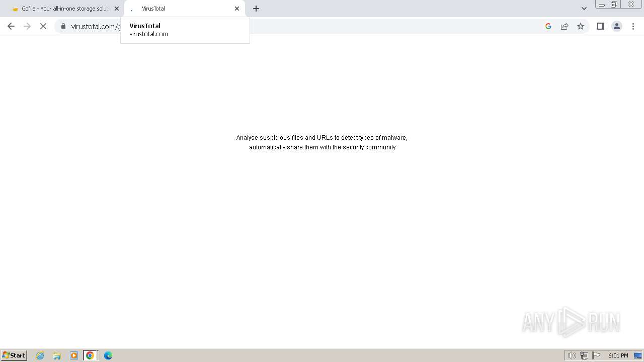
Task: Click 'automatically share them with the security community' text
Action: click(323, 147)
